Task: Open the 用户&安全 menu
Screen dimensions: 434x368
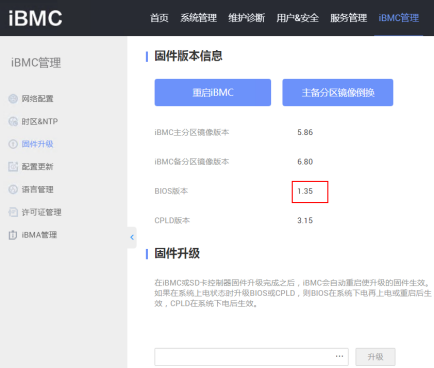Action: (x=297, y=18)
